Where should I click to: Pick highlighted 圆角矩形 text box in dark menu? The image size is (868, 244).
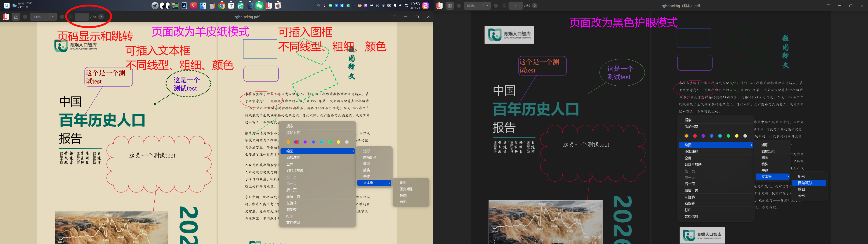tap(809, 183)
